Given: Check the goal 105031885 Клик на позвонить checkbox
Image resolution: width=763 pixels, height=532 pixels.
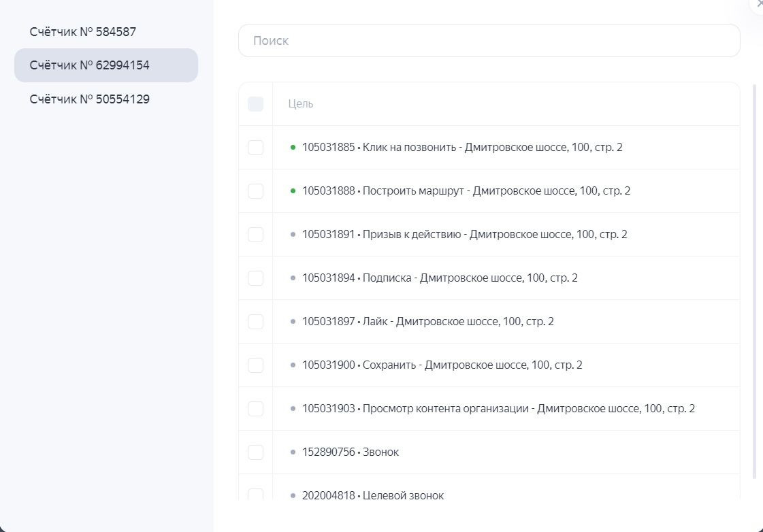Looking at the screenshot, I should click(255, 148).
